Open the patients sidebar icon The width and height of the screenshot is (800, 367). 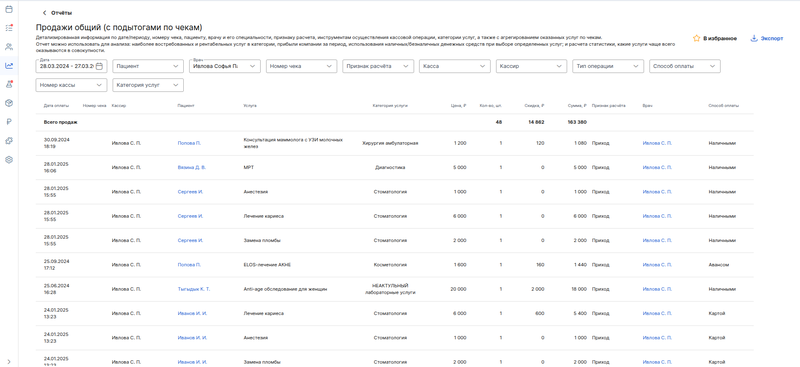[x=9, y=46]
